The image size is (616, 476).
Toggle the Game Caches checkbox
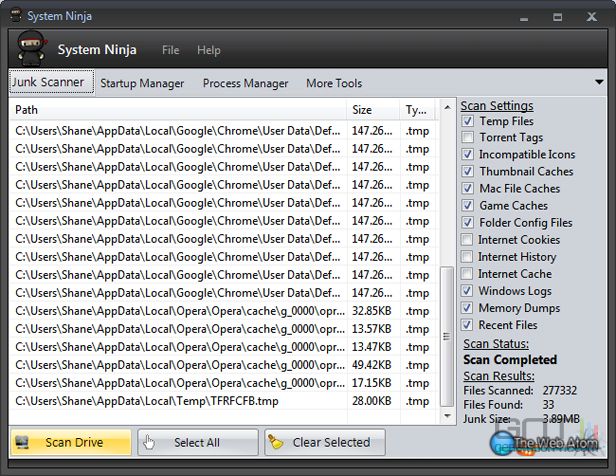[468, 205]
